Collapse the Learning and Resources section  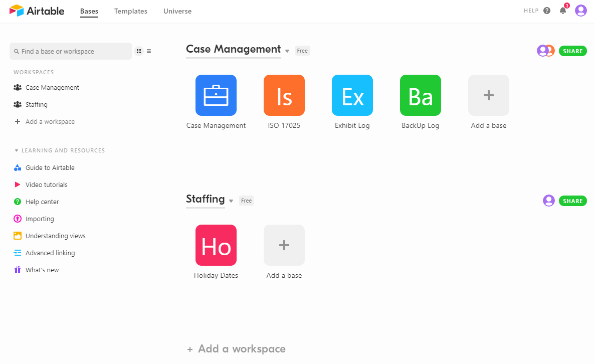click(x=16, y=150)
